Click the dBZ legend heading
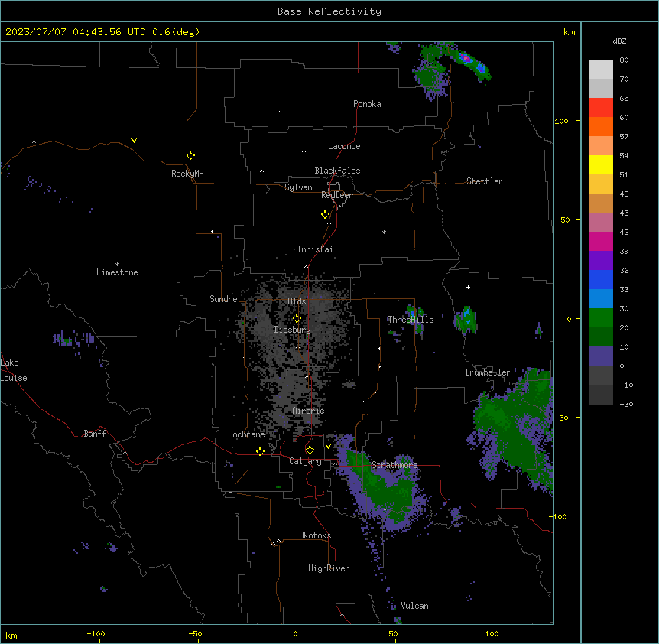659x644 pixels. (x=619, y=41)
